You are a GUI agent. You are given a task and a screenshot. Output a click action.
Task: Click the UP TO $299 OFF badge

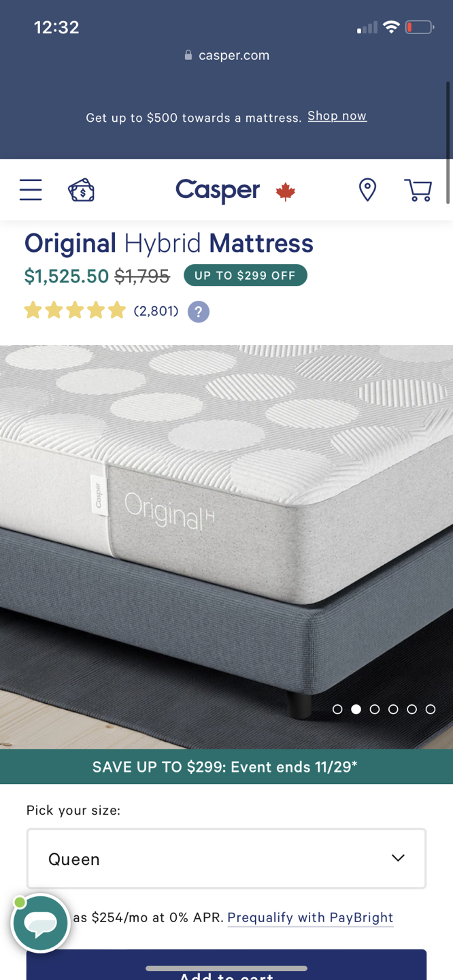click(x=246, y=275)
